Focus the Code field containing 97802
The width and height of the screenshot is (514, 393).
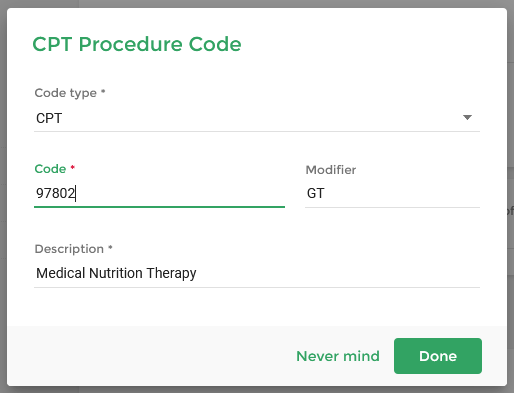159,193
